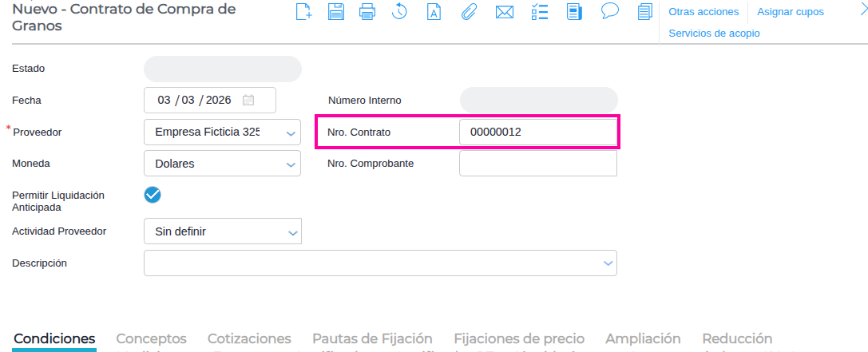Send by email using the envelope icon
Image resolution: width=868 pixels, height=352 pixels.
coord(504,12)
